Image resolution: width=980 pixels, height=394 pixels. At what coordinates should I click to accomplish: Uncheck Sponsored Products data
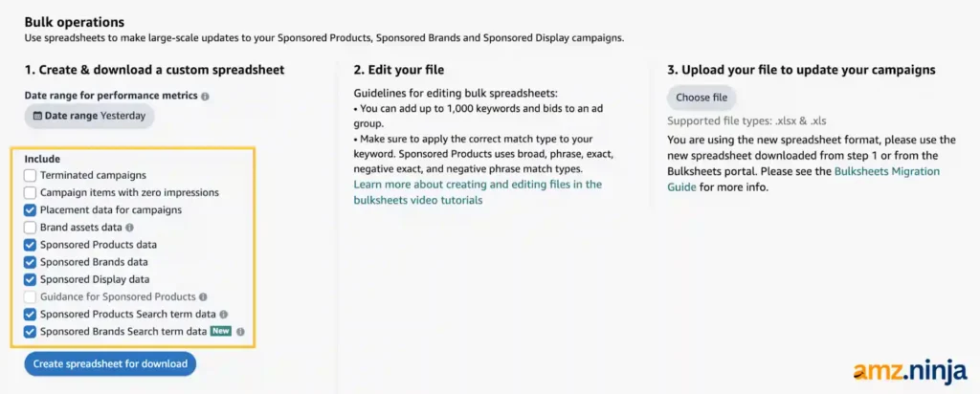31,245
